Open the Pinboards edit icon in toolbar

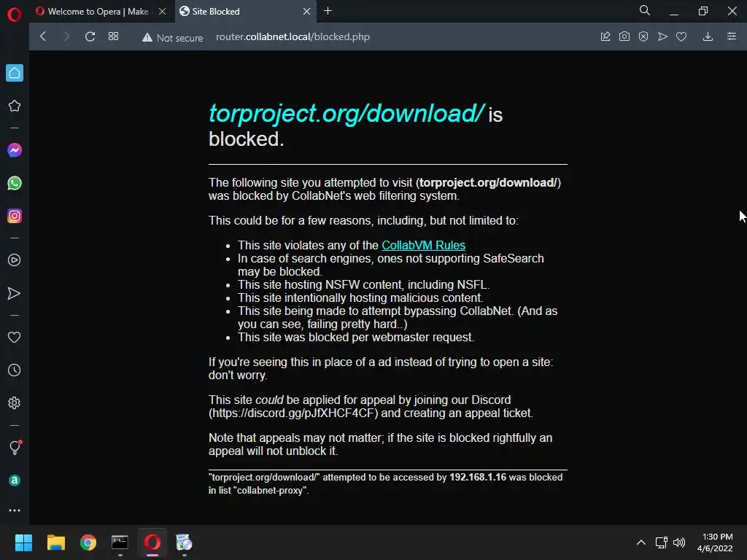pos(605,36)
